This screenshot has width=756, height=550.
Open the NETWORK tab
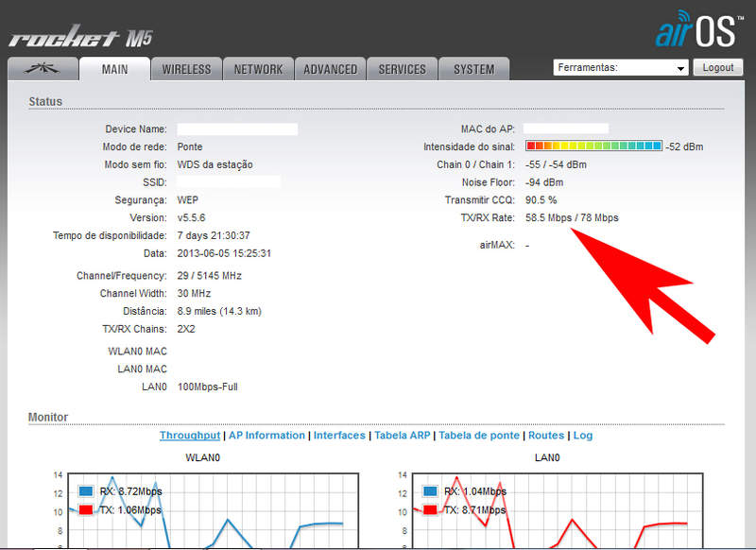pos(258,69)
